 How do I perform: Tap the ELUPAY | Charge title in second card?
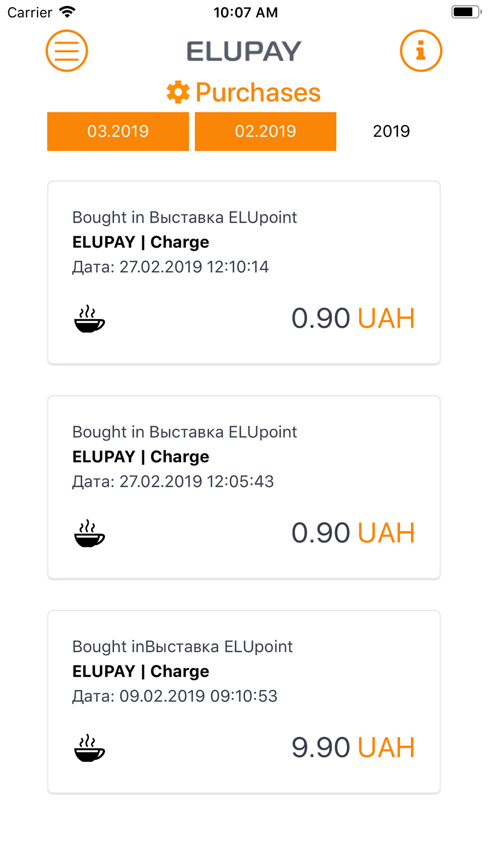pyautogui.click(x=141, y=456)
